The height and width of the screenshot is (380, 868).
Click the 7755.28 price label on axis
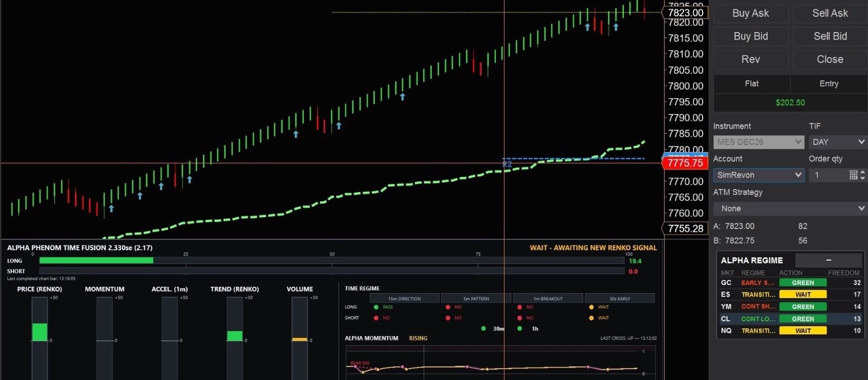point(685,229)
